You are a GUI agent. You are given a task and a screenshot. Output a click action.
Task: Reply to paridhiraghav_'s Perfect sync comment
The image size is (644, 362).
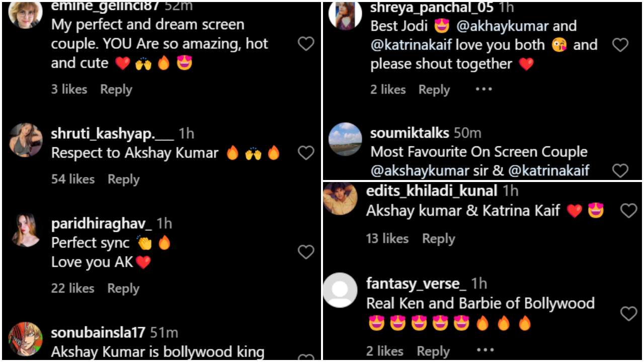(x=124, y=289)
